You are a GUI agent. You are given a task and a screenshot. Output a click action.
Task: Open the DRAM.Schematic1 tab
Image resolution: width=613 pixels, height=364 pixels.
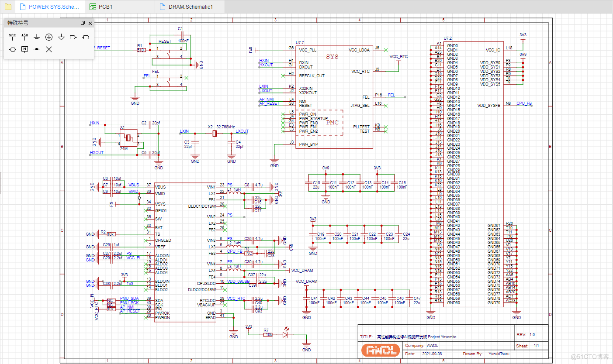pyautogui.click(x=186, y=7)
